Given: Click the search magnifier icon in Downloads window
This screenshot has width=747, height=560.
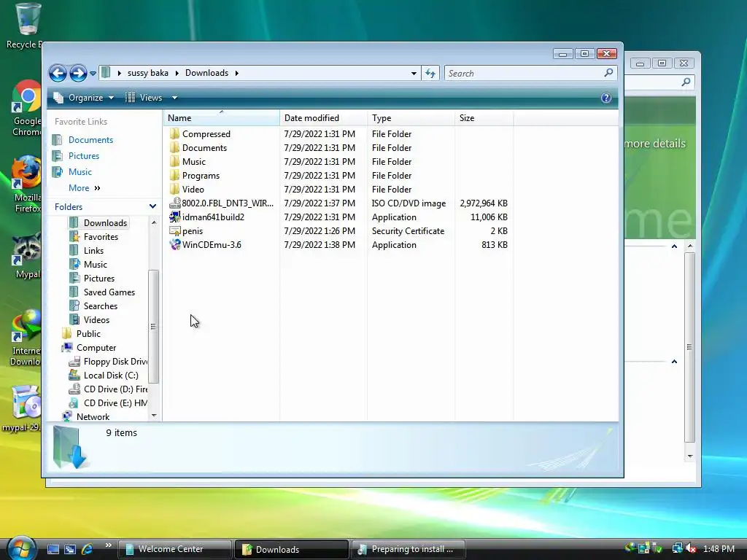Looking at the screenshot, I should click(x=608, y=73).
